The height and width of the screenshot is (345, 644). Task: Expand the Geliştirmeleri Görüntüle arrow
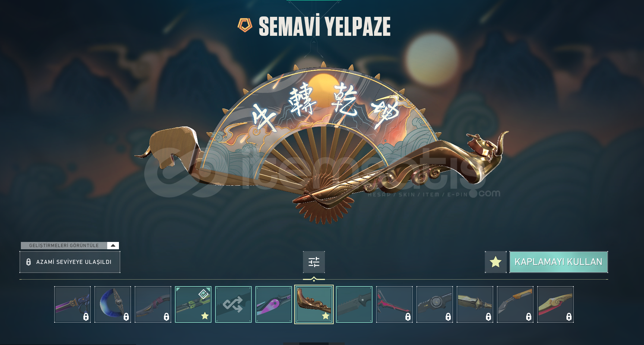113,246
